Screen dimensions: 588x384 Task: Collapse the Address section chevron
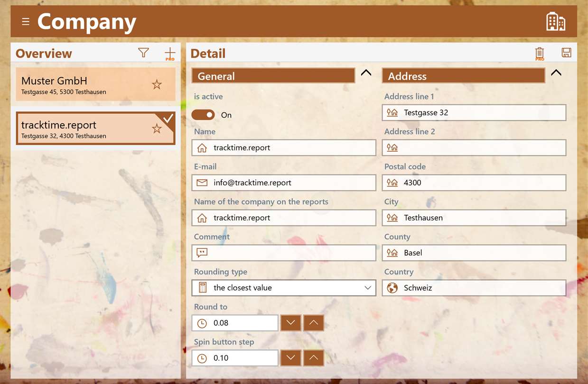coord(556,73)
